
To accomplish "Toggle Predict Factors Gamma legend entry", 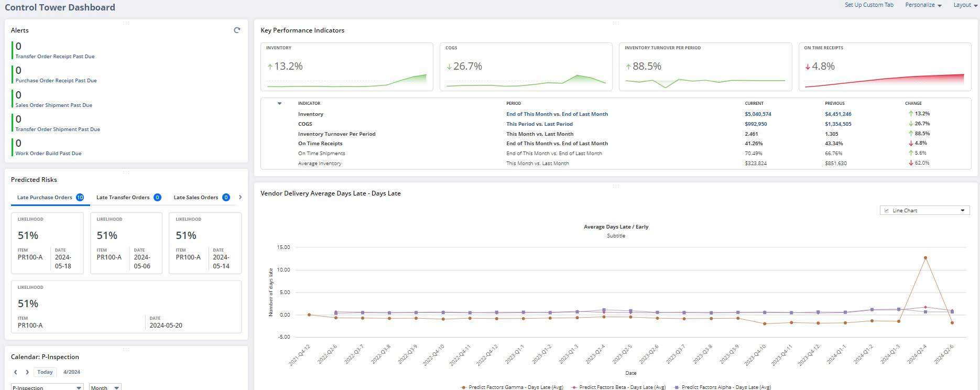I will tap(511, 387).
